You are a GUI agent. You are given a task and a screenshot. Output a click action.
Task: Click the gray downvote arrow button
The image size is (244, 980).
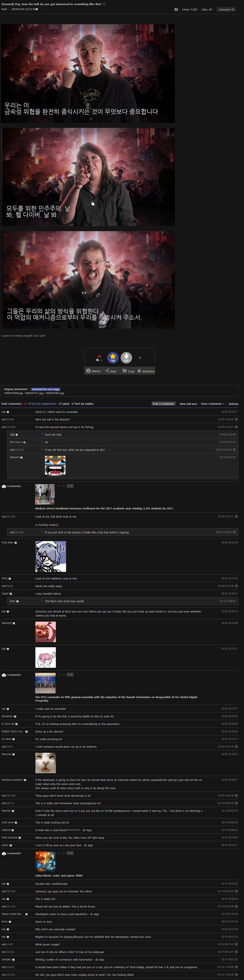click(x=126, y=357)
